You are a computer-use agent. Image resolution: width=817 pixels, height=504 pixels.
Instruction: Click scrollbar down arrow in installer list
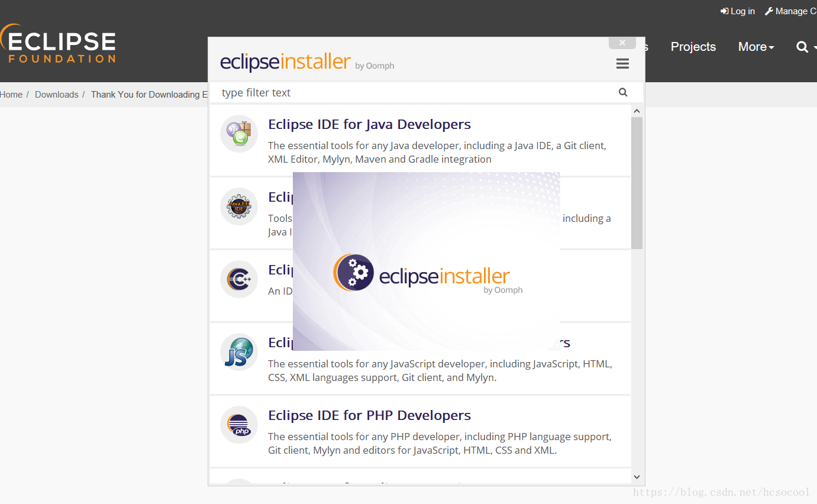[637, 477]
